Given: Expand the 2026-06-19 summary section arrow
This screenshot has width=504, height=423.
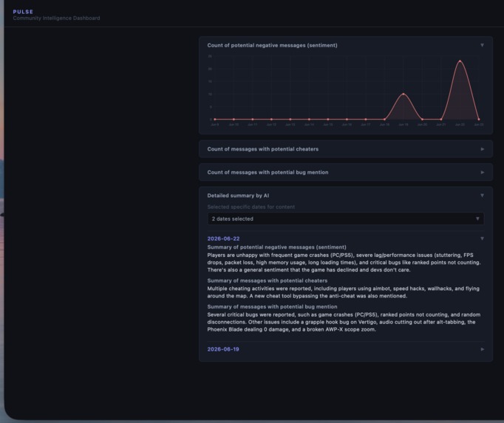Looking at the screenshot, I should coord(482,349).
